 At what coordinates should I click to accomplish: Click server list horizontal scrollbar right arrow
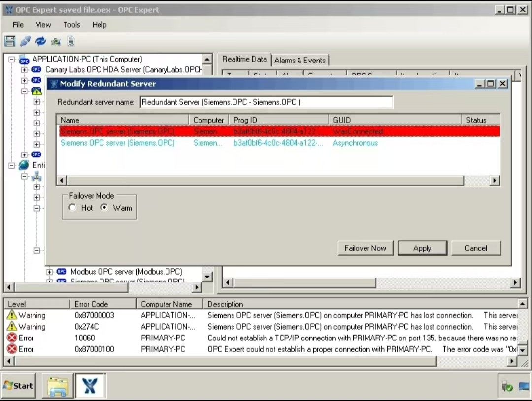(x=495, y=181)
